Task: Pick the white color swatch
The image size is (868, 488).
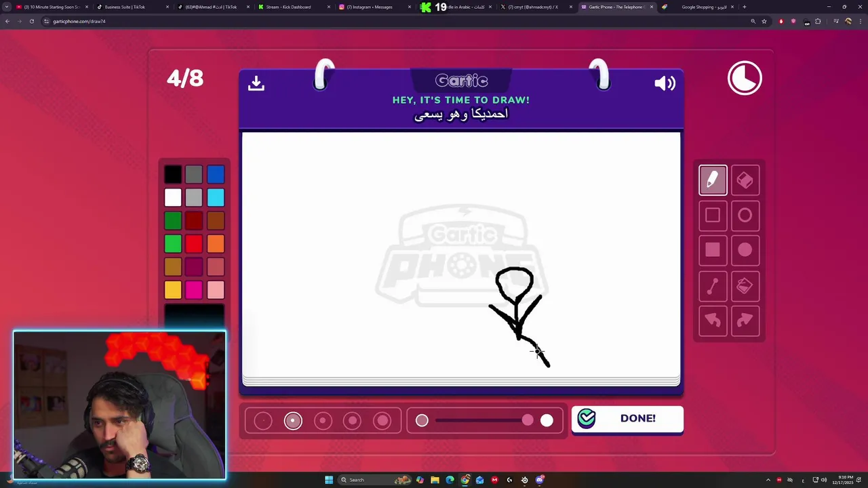Action: pos(173,197)
